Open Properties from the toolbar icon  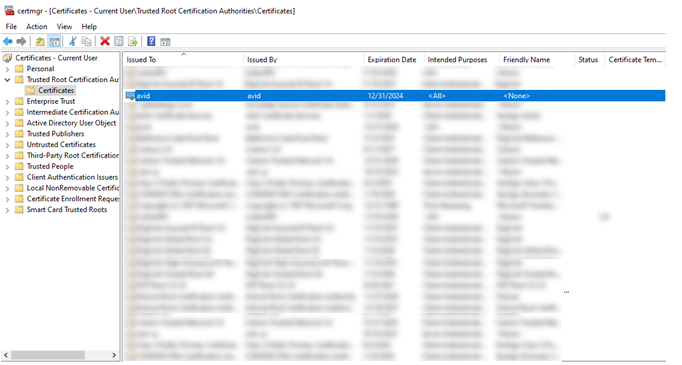(x=119, y=42)
